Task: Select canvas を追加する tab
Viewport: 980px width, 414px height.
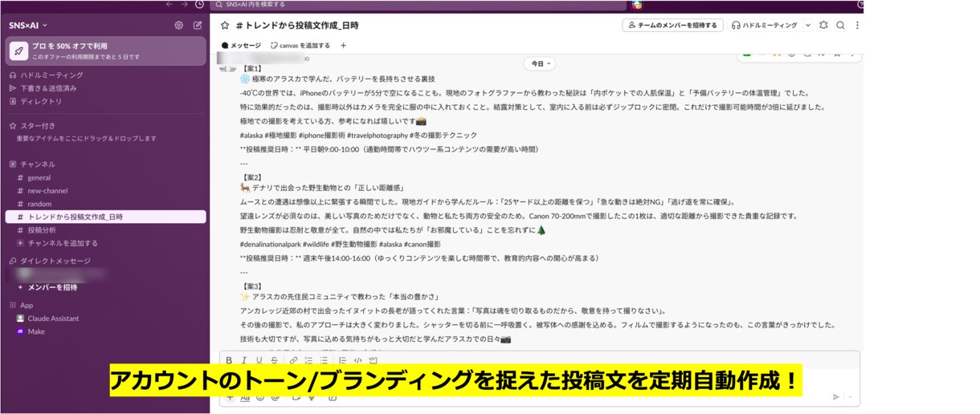Action: click(300, 46)
